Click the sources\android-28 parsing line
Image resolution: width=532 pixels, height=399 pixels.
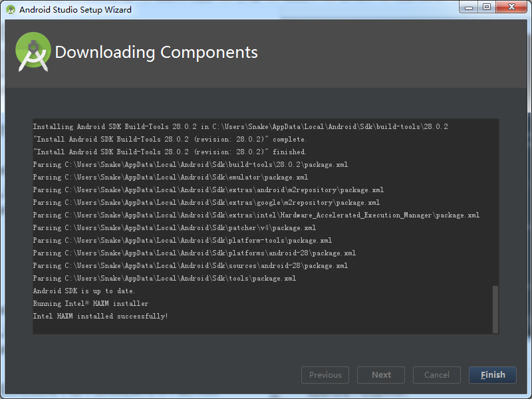coord(190,265)
